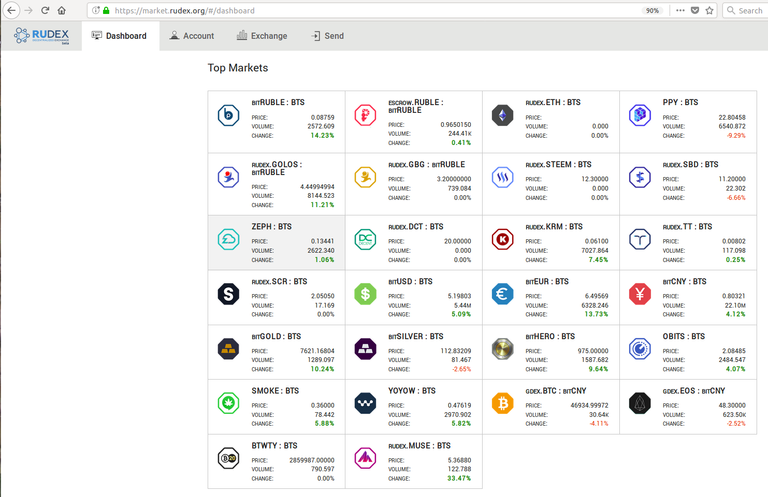
Task: Click the bitRUBLE : BTS market icon
Action: 228,115
